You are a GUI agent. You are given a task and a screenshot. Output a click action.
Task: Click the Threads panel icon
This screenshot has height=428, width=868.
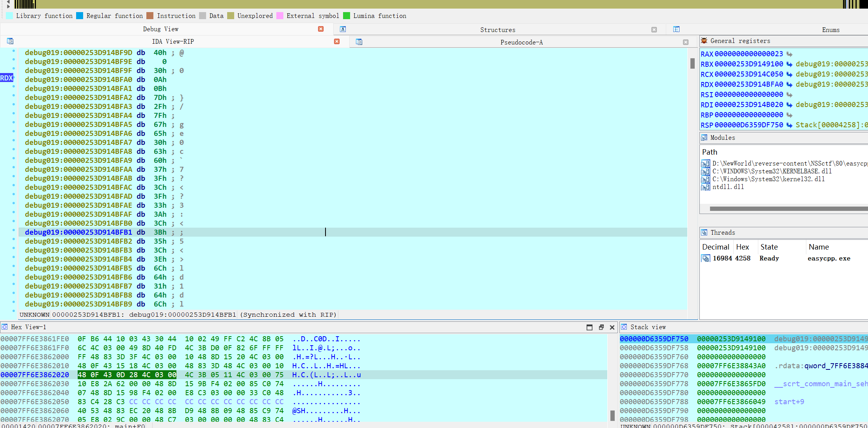point(704,232)
